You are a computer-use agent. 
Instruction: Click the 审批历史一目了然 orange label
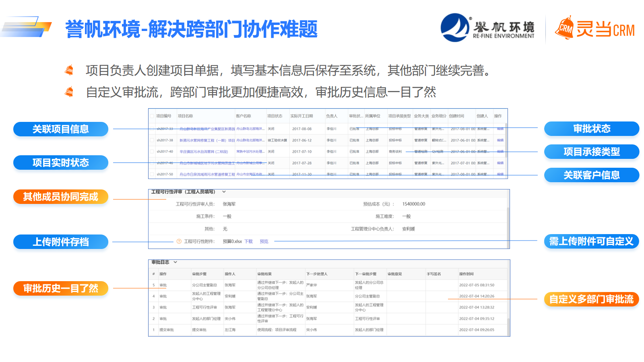[x=61, y=288]
